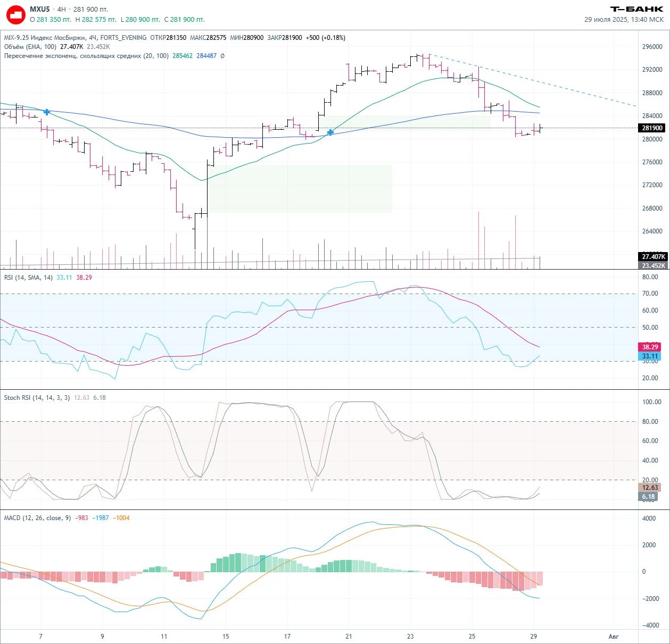Click the MACD histogram value −983 in legend
The width and height of the screenshot is (670, 644).
pyautogui.click(x=81, y=518)
